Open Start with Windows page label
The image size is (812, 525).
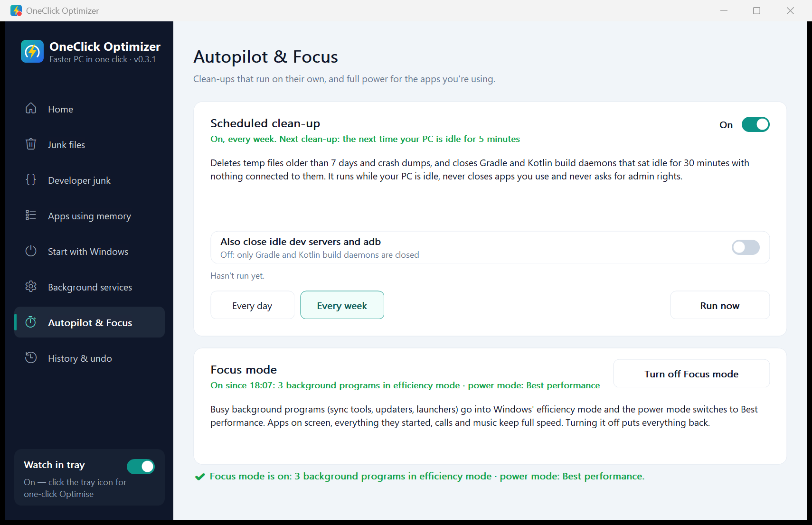point(88,252)
